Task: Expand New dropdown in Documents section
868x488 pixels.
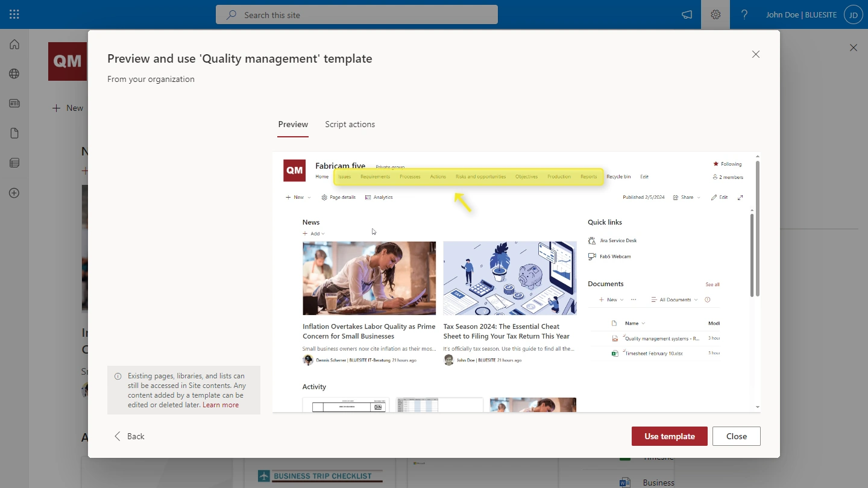Action: click(611, 299)
